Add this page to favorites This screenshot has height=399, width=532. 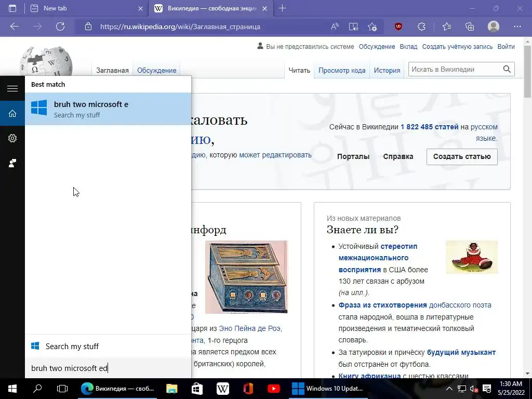coord(372,26)
